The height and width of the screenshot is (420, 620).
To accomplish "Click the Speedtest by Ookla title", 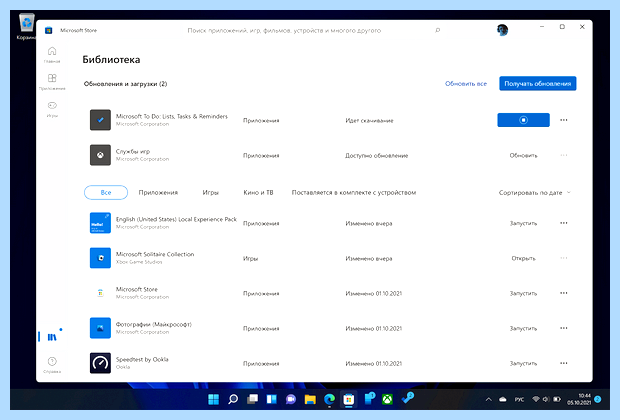I will (x=142, y=359).
